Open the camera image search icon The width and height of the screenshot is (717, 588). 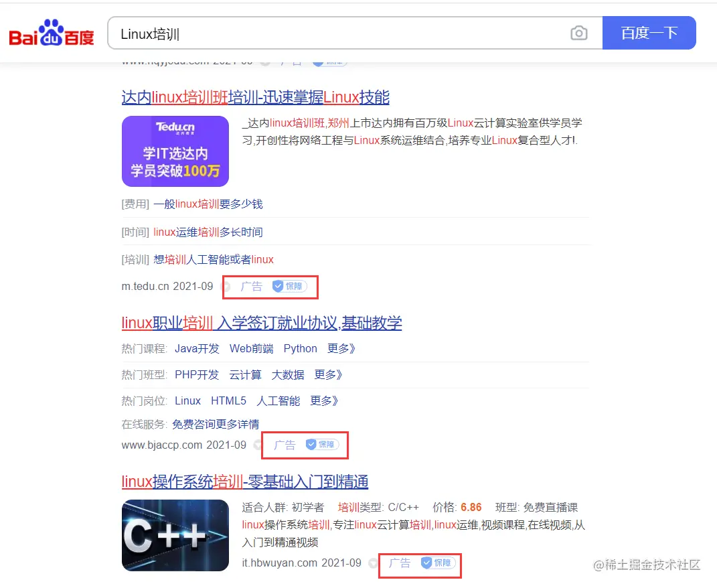pos(579,33)
